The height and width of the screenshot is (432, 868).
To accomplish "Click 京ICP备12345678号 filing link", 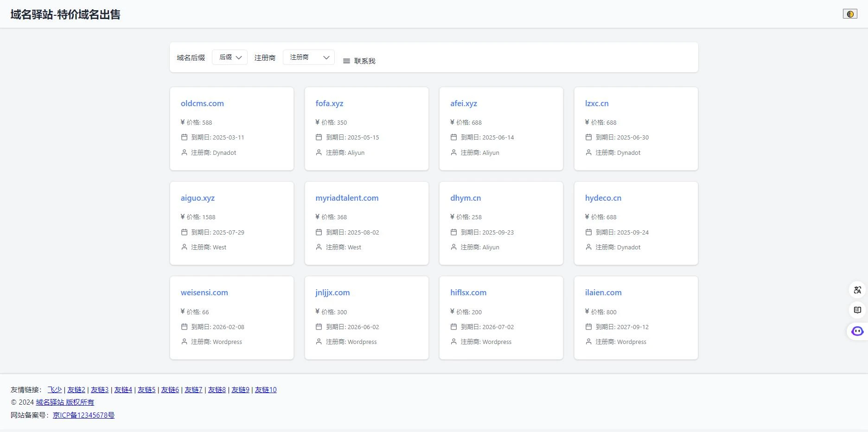I will tap(83, 415).
